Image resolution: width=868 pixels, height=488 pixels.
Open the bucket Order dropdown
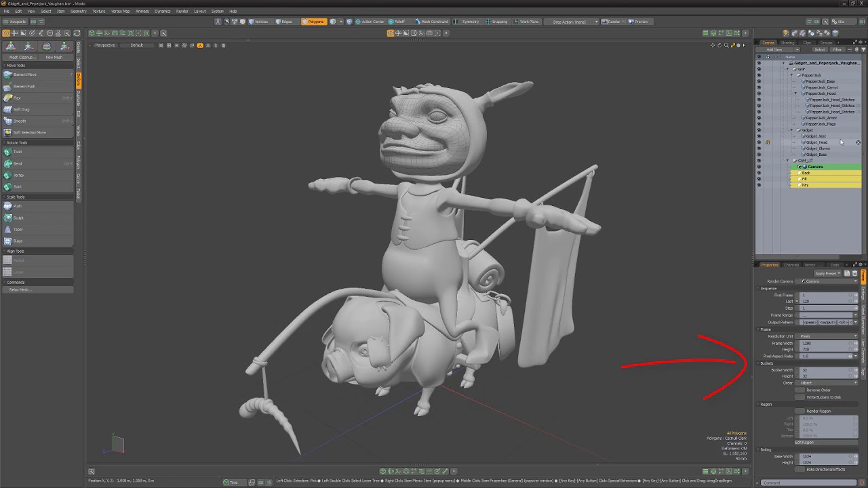pos(827,383)
